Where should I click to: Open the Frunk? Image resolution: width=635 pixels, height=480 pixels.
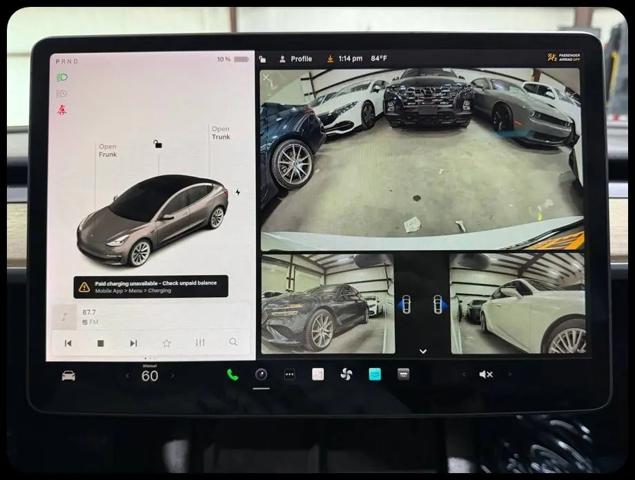[x=108, y=150]
